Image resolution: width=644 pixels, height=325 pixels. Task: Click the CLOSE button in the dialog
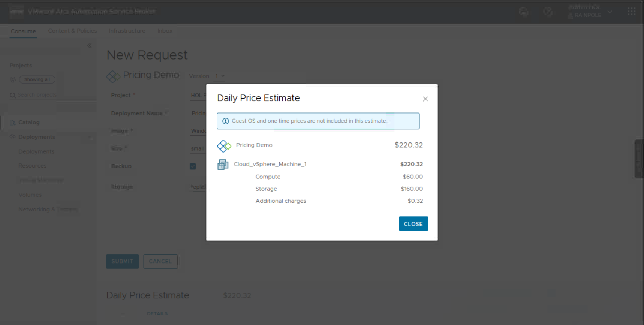click(413, 224)
